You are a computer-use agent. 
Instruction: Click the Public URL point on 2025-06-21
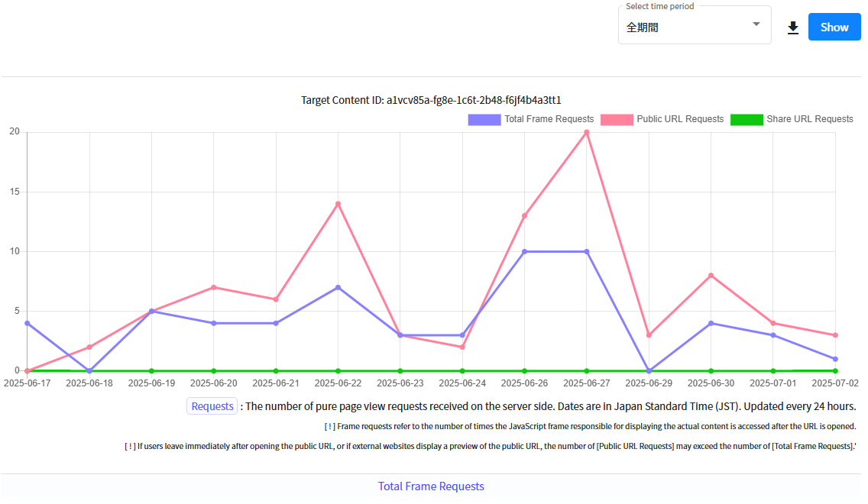[x=276, y=299]
